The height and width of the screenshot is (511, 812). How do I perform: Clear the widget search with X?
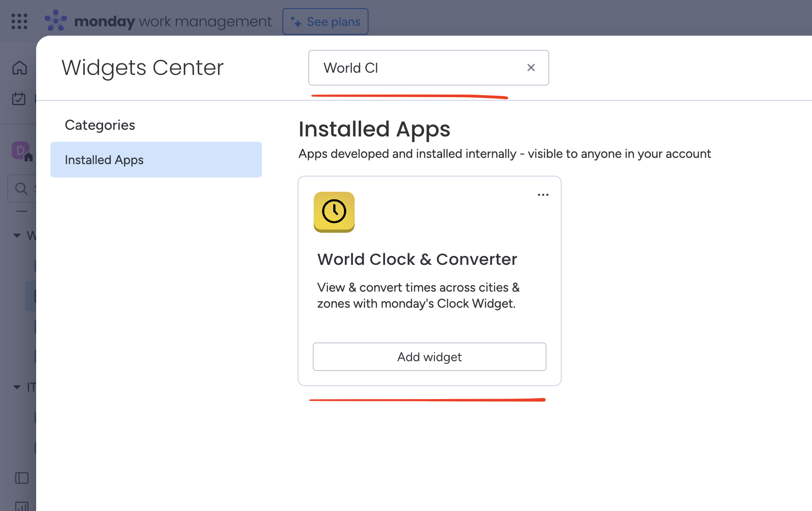[x=531, y=68]
